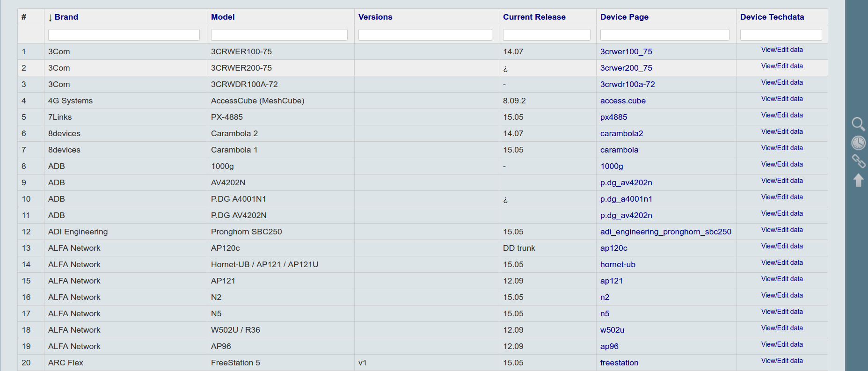Click the Current Release filter field
Image resolution: width=868 pixels, height=371 pixels.
tap(547, 35)
